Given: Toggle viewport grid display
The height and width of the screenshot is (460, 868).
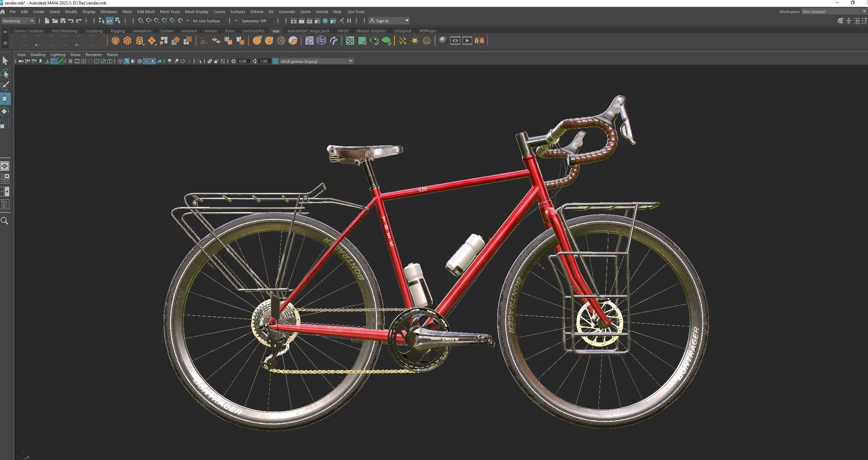Looking at the screenshot, I should pos(70,61).
